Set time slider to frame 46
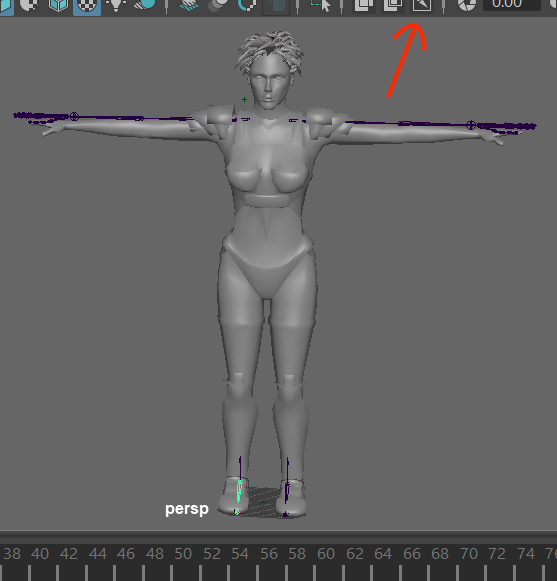Viewport: 557px width, 581px height. pyautogui.click(x=126, y=554)
